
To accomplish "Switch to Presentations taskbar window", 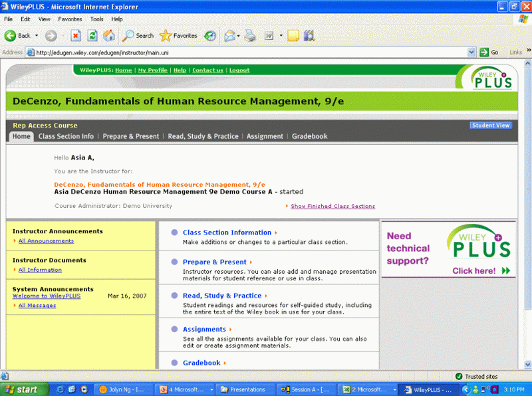I will [x=247, y=389].
